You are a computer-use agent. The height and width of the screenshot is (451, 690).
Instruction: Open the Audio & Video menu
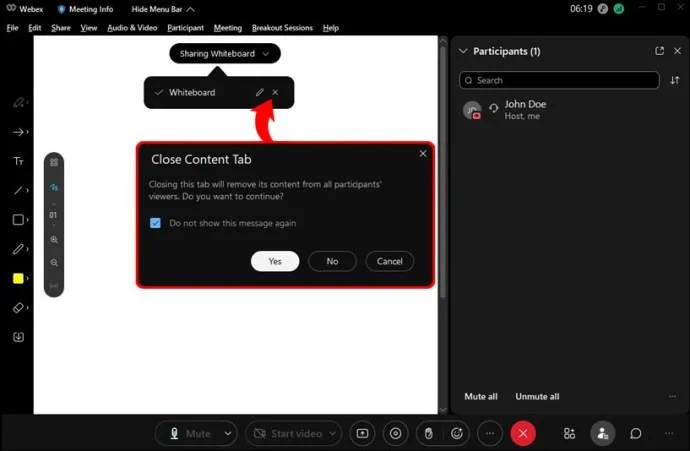pos(132,28)
